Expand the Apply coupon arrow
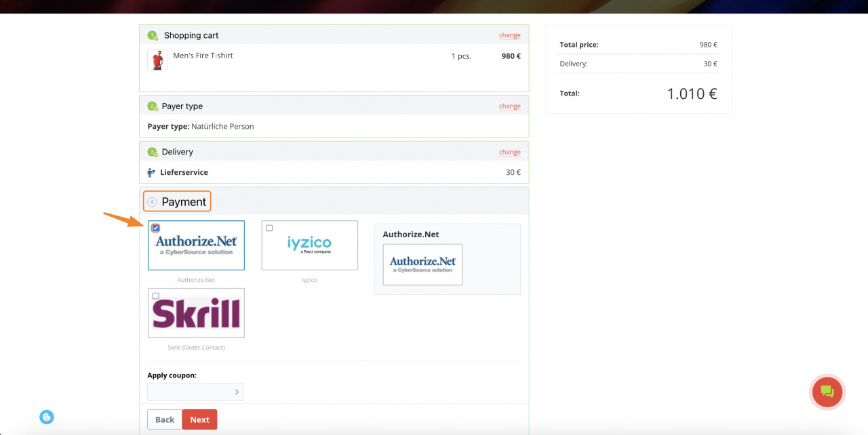Screen dimensions: 868x435 (237, 392)
